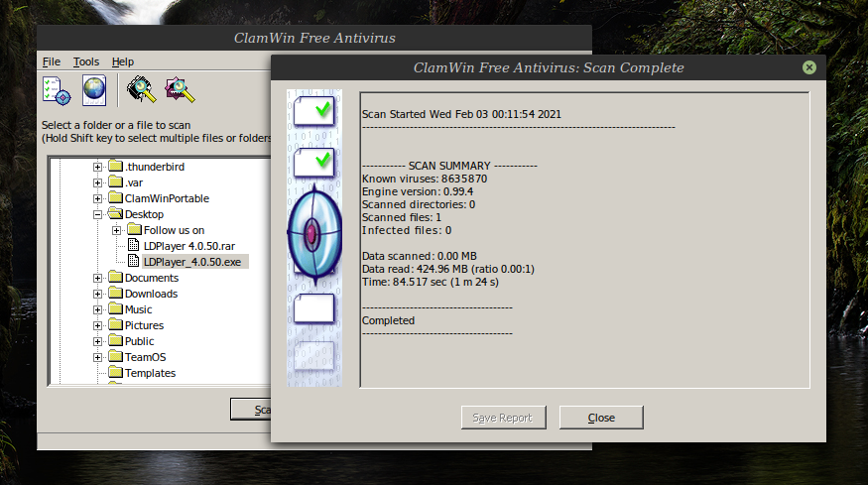Expand the TeamOS folder node

[97, 357]
